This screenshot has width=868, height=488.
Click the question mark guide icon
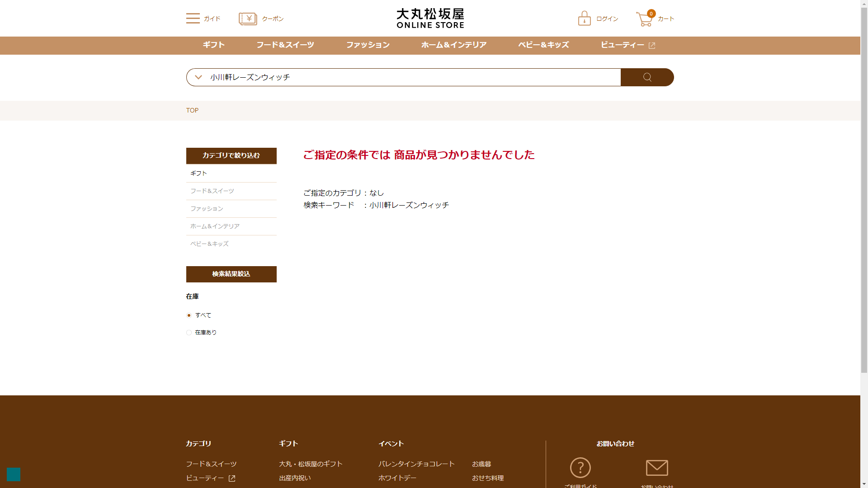[580, 468]
